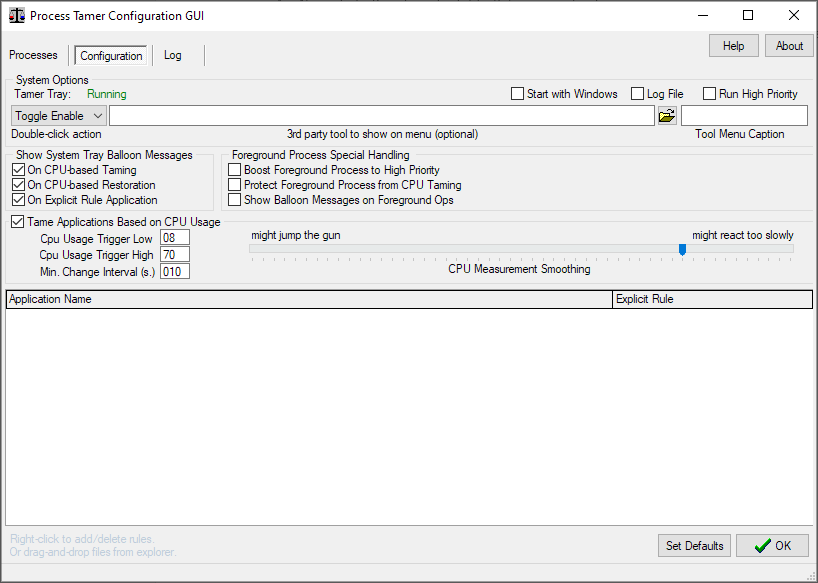Select the Configuration tab

pyautogui.click(x=111, y=56)
